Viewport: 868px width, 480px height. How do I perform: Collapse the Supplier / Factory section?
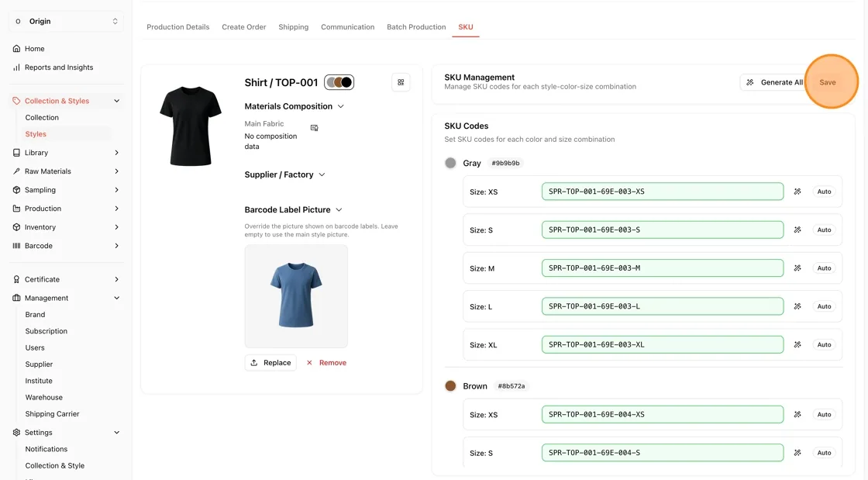(x=322, y=174)
